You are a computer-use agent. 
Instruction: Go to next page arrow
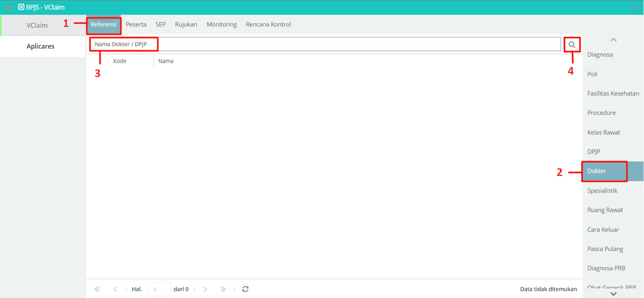pyautogui.click(x=205, y=289)
